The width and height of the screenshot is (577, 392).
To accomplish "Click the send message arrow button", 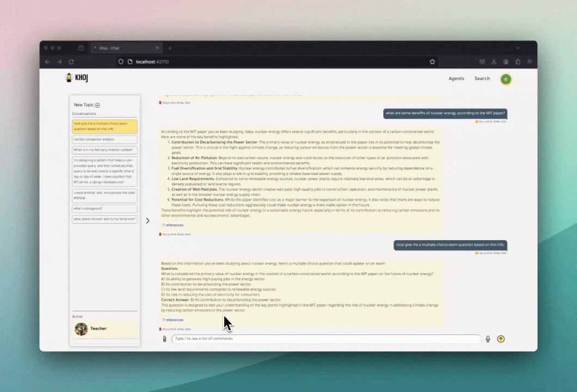I will 501,339.
